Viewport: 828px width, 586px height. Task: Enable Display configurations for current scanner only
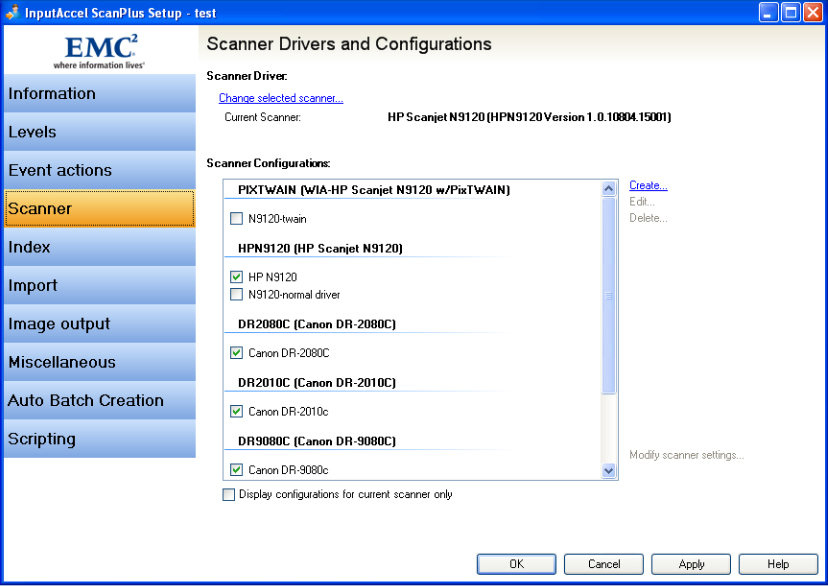(229, 495)
